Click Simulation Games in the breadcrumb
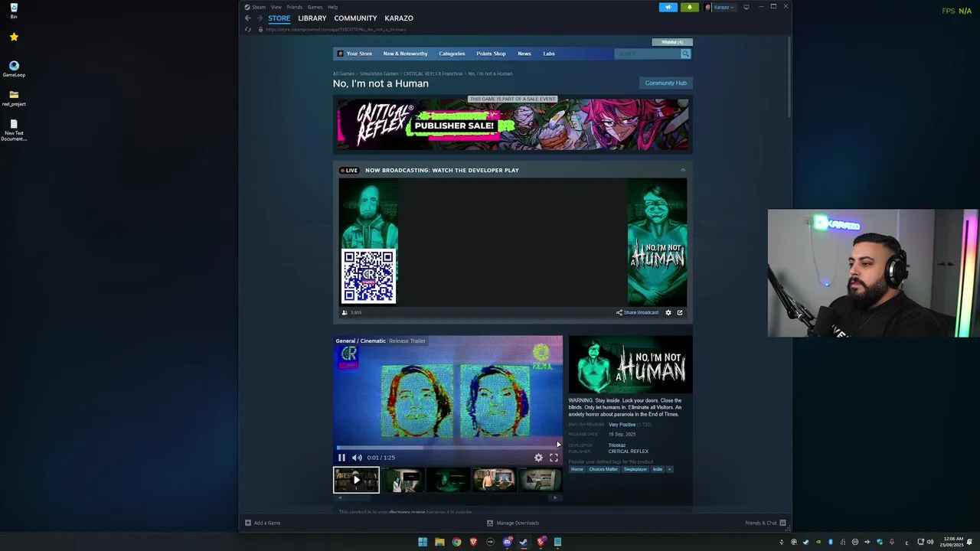The height and width of the screenshot is (551, 980). click(379, 73)
